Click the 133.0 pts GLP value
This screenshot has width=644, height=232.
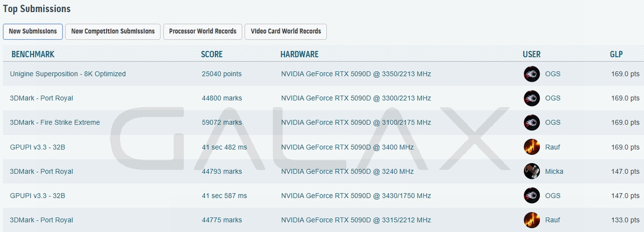click(625, 220)
